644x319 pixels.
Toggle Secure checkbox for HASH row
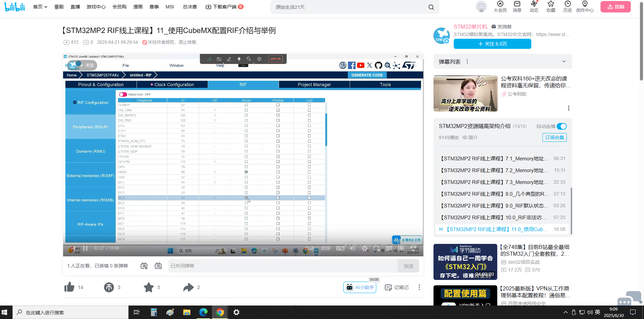(246, 172)
